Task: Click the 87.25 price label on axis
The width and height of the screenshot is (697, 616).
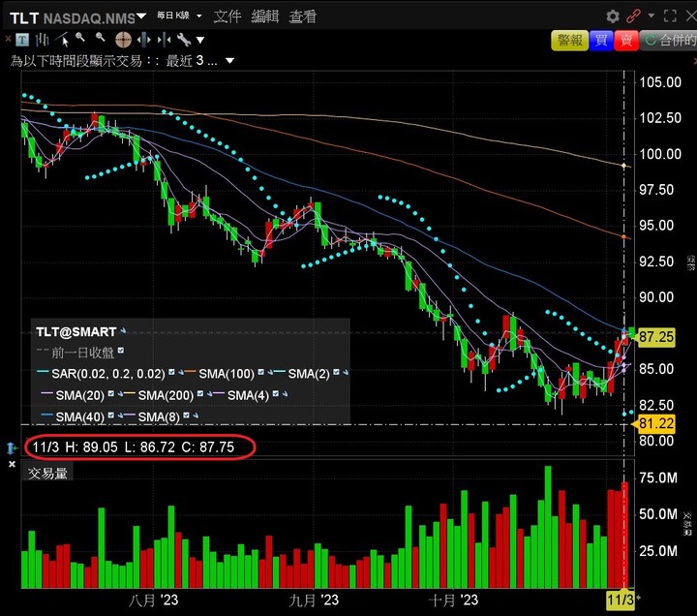Action: click(x=656, y=337)
